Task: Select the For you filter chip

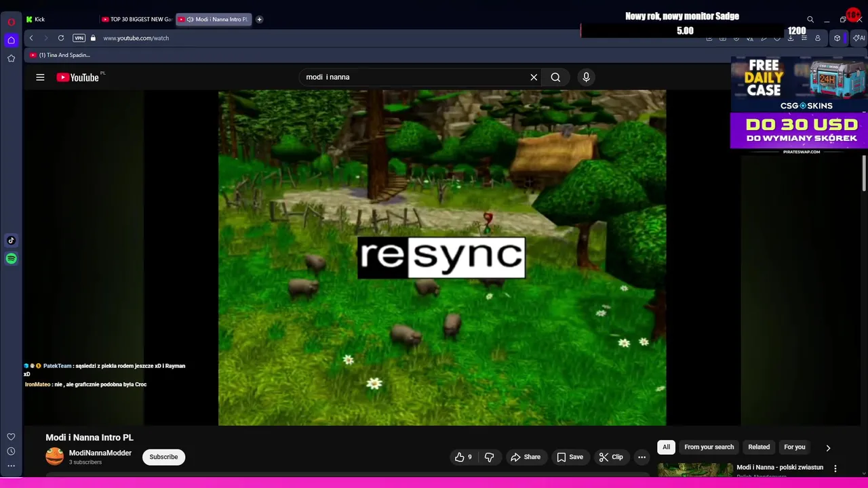Action: coord(795,447)
